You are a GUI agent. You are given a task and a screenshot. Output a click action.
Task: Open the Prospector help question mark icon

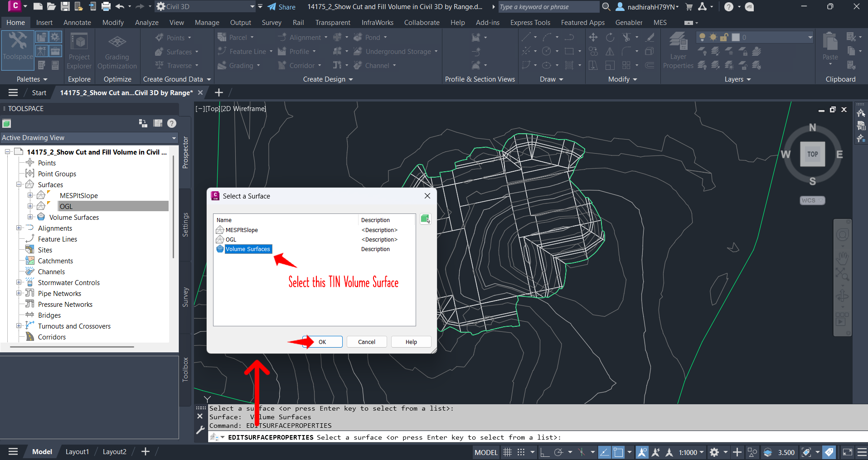coord(171,123)
